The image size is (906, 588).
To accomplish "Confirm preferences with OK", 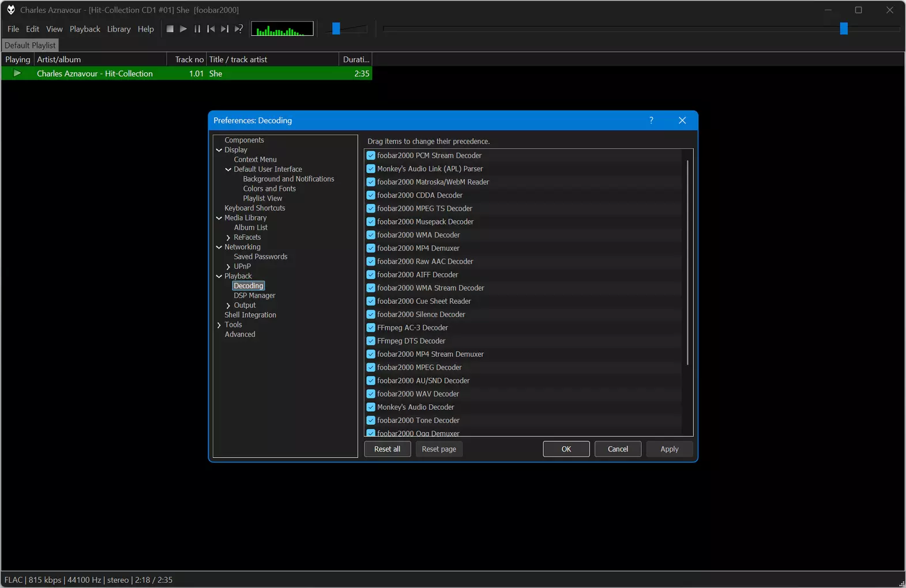I will tap(566, 449).
